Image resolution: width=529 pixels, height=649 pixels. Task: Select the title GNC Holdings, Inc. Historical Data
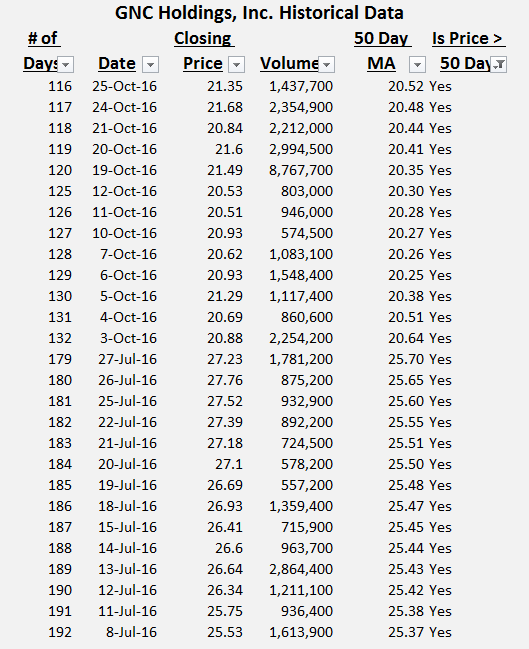[259, 13]
